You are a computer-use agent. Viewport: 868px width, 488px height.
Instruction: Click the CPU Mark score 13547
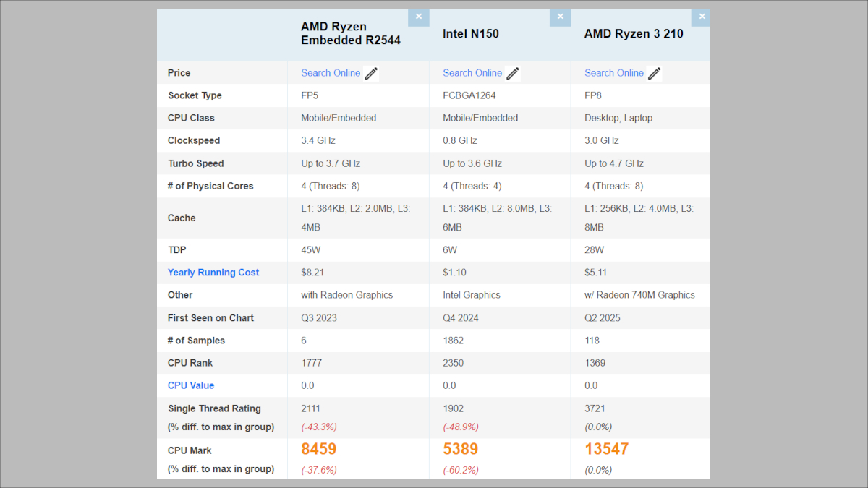tap(607, 449)
